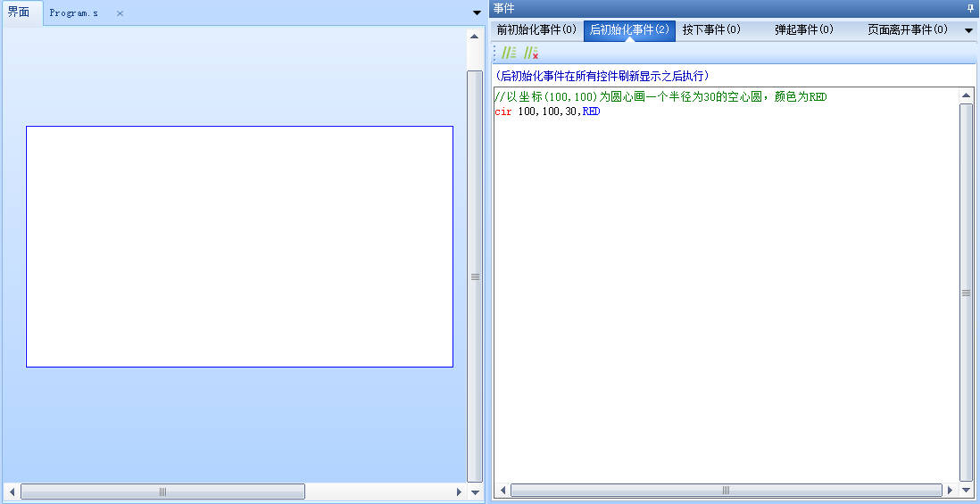Click the code editor vertical scrollbar thumb
The width and height of the screenshot is (980, 504).
966,292
